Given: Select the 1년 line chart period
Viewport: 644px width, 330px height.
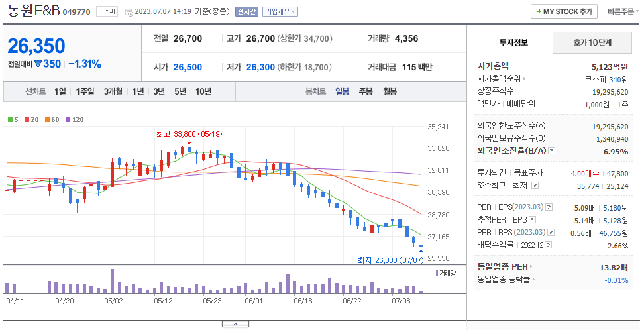Looking at the screenshot, I should [x=138, y=91].
